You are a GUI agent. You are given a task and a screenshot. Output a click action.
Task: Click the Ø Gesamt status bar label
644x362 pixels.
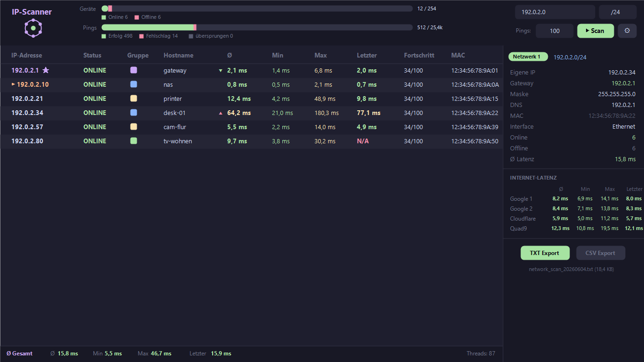[19, 354]
